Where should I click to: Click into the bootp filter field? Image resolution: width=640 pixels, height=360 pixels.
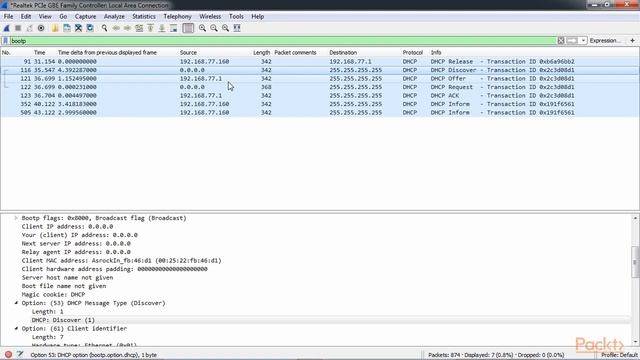coord(283,41)
